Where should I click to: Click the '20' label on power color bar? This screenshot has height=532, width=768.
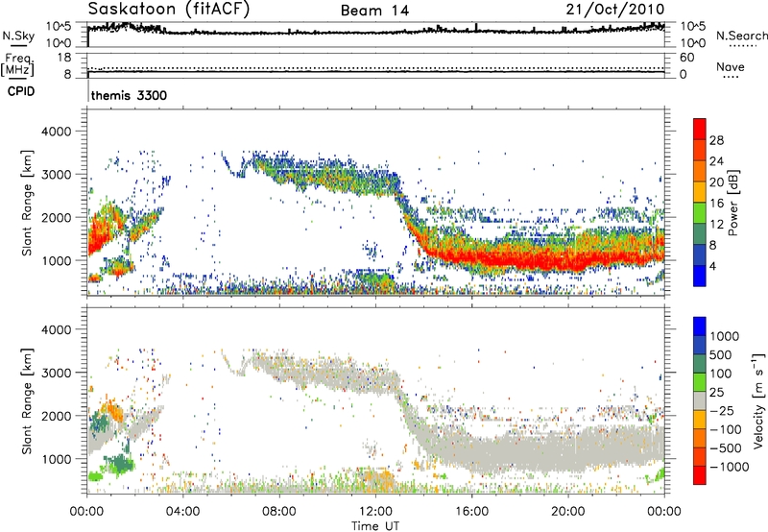click(x=716, y=182)
